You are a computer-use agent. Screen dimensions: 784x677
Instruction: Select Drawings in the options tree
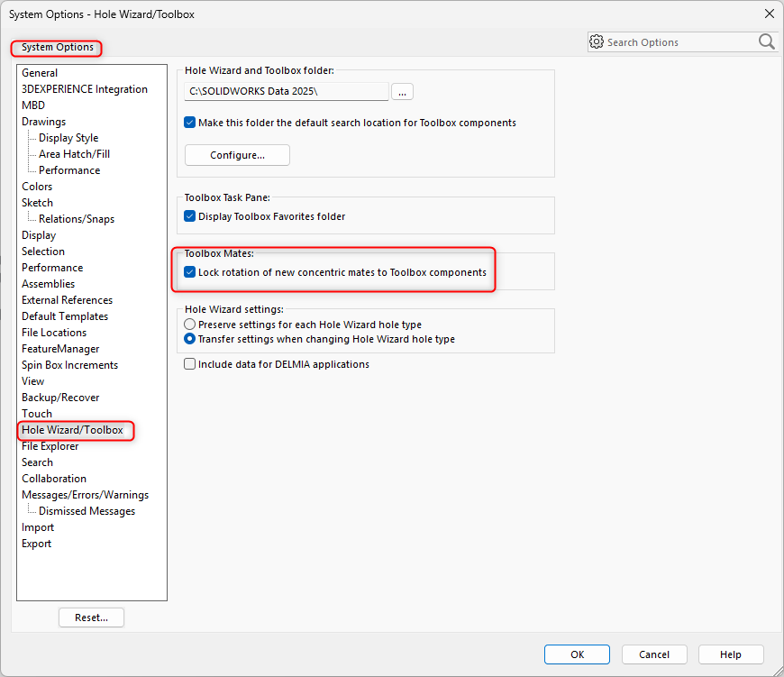[43, 122]
